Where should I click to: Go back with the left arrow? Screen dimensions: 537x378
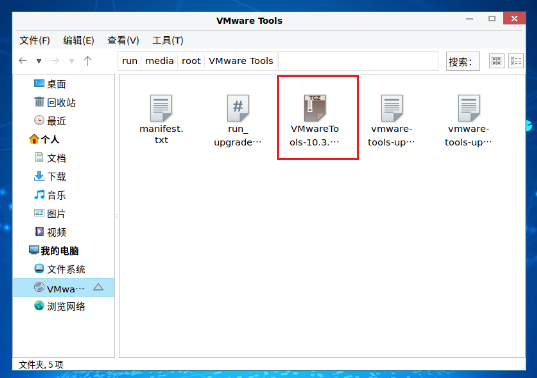click(x=23, y=61)
